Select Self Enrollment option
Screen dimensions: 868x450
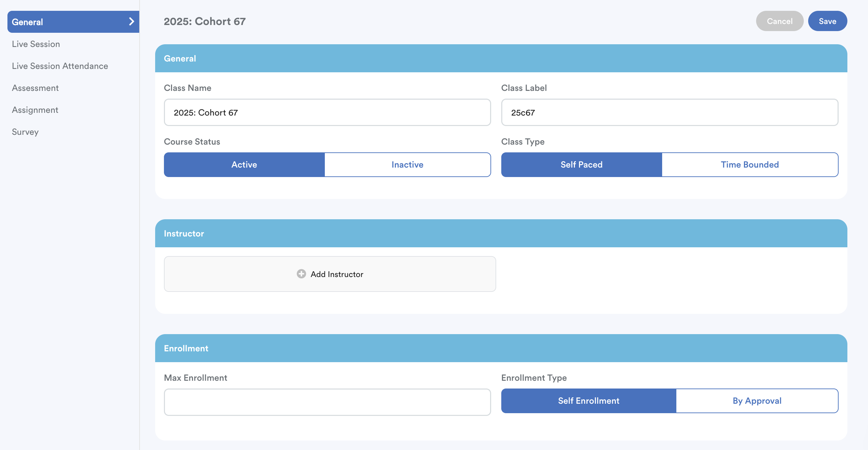pos(588,401)
